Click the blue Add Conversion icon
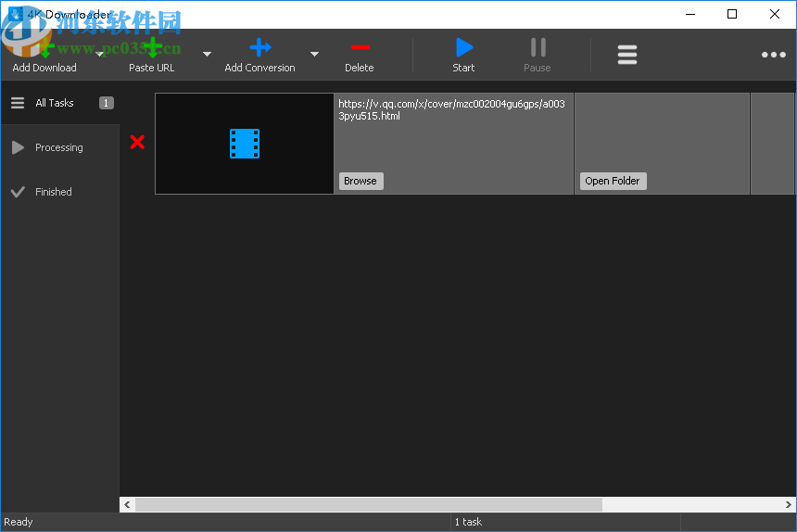The width and height of the screenshot is (797, 532). point(260,47)
